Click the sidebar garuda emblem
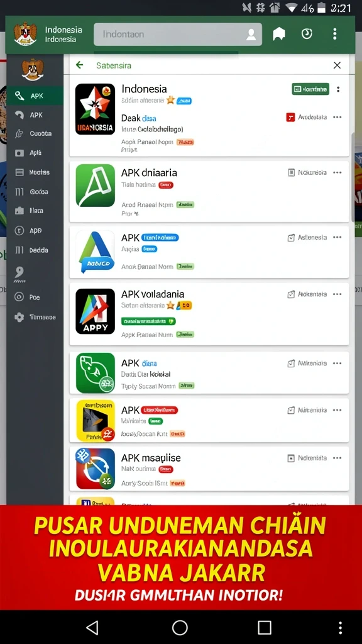362x644 pixels. (x=33, y=69)
